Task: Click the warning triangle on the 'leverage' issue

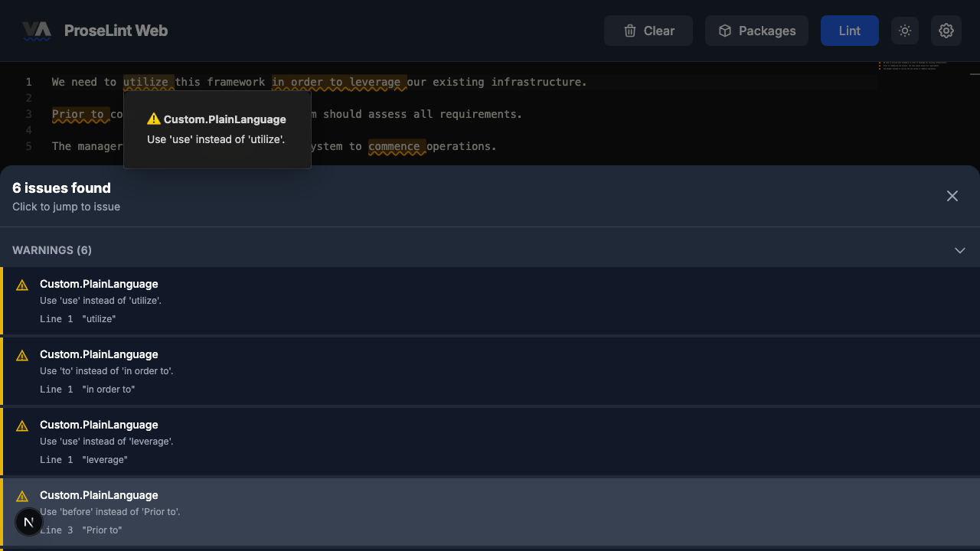Action: pyautogui.click(x=22, y=425)
